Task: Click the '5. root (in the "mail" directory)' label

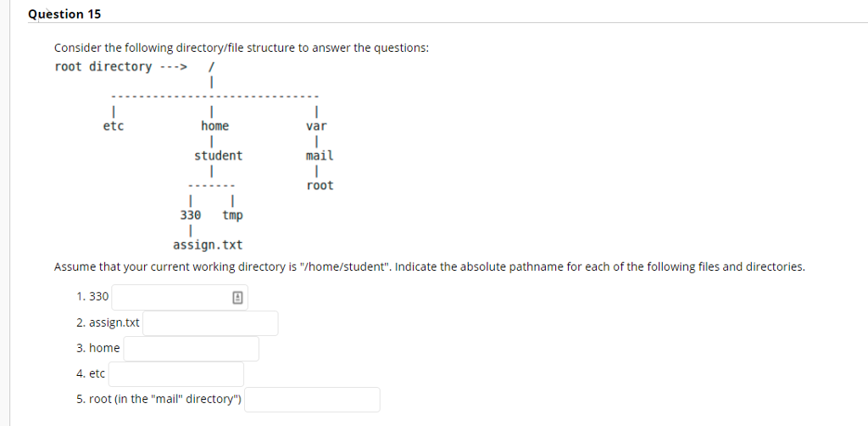Action: click(x=159, y=399)
